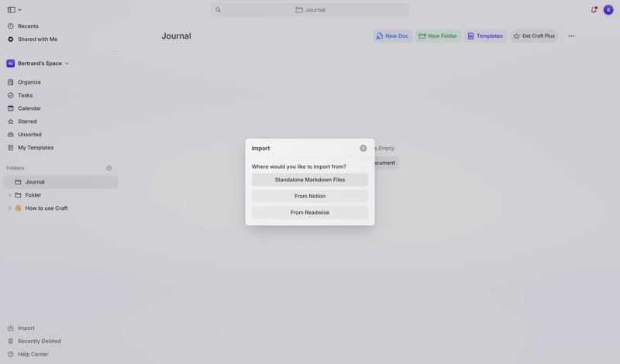
Task: Go to Calendar view
Action: click(29, 108)
